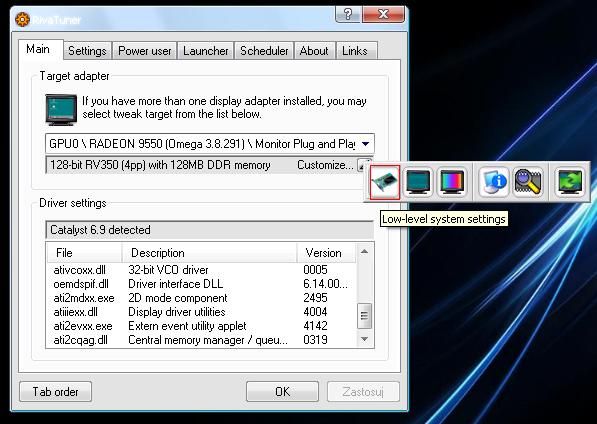Select the oemdspif.dll row
597x424 pixels.
201,284
